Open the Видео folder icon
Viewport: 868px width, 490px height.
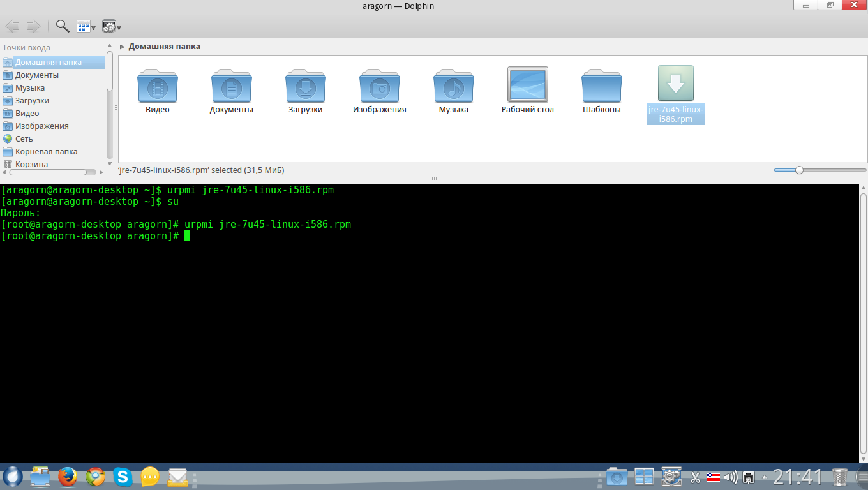[158, 86]
